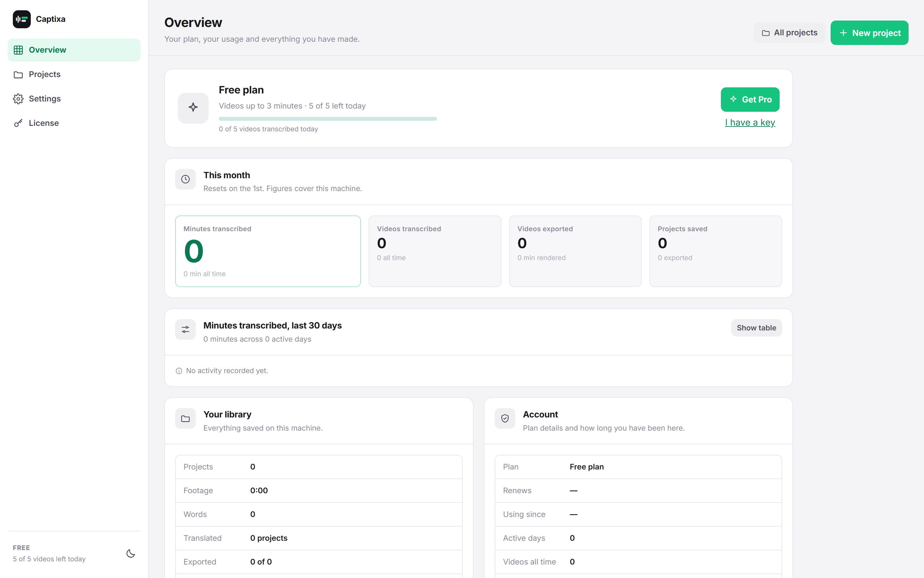The height and width of the screenshot is (578, 924).
Task: Show table for minutes transcribed
Action: [x=756, y=328]
